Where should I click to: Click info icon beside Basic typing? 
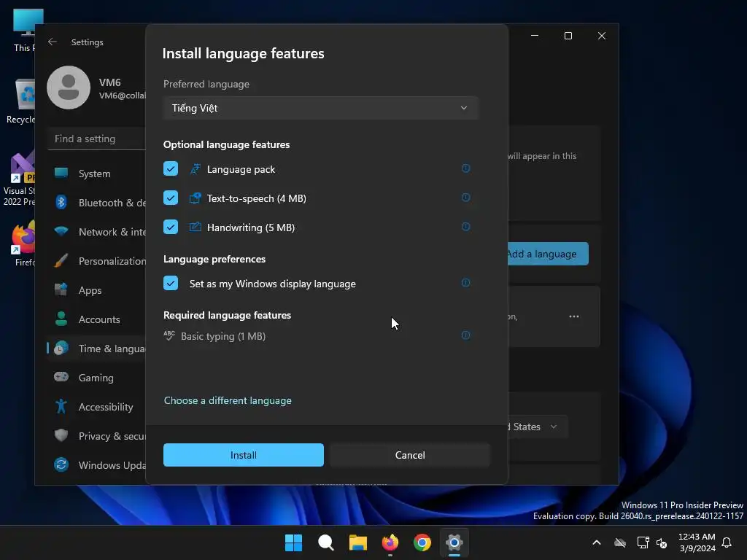pos(465,335)
